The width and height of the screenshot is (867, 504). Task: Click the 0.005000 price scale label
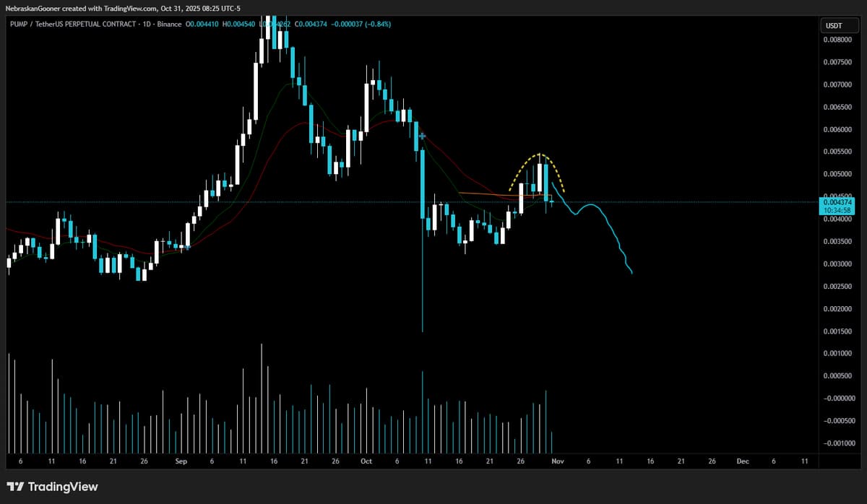[x=840, y=173]
